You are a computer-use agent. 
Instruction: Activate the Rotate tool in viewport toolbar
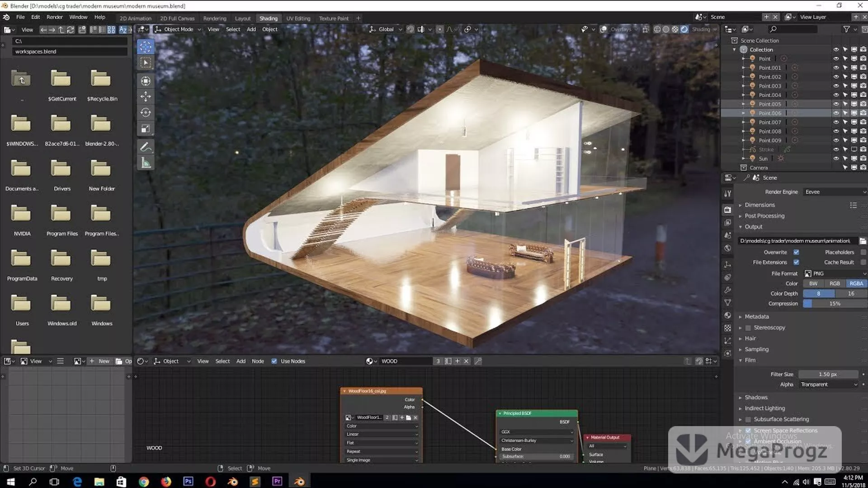(x=146, y=113)
